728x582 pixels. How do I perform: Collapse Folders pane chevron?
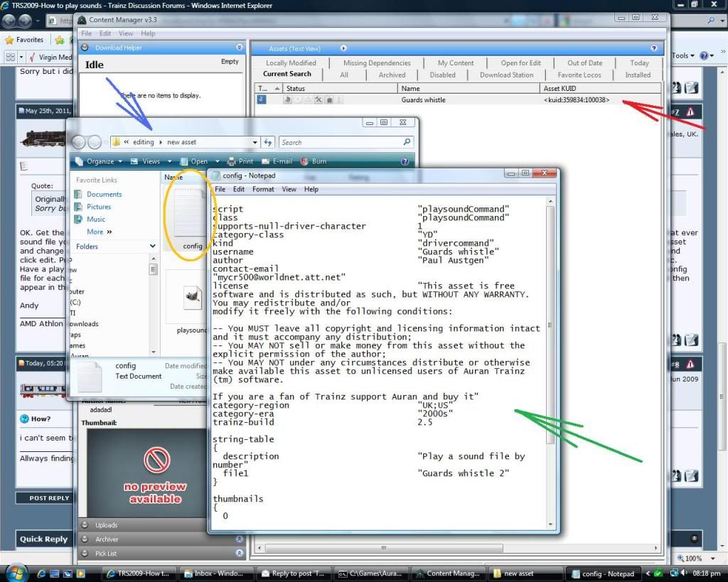(152, 246)
